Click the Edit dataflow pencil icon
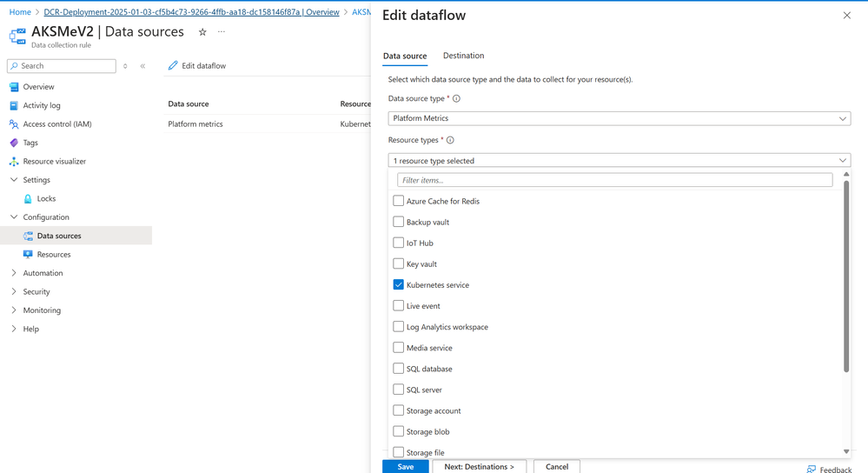The width and height of the screenshot is (868, 473). [x=173, y=65]
